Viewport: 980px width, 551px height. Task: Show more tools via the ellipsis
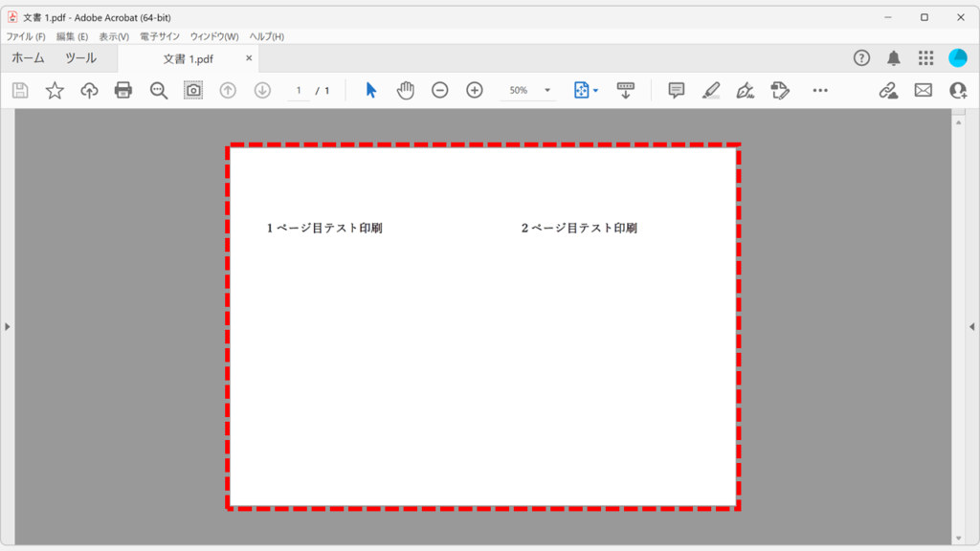[x=820, y=91]
